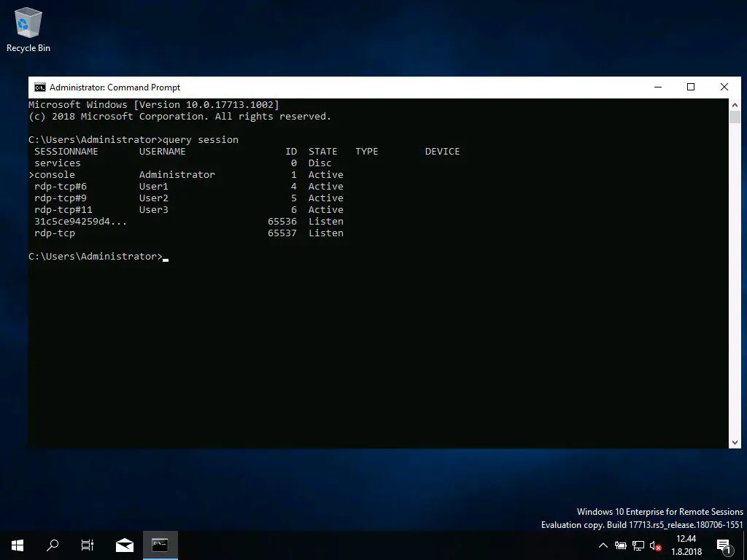Viewport: 747px width, 560px height.
Task: Click the '>console' session name
Action: pyautogui.click(x=52, y=175)
